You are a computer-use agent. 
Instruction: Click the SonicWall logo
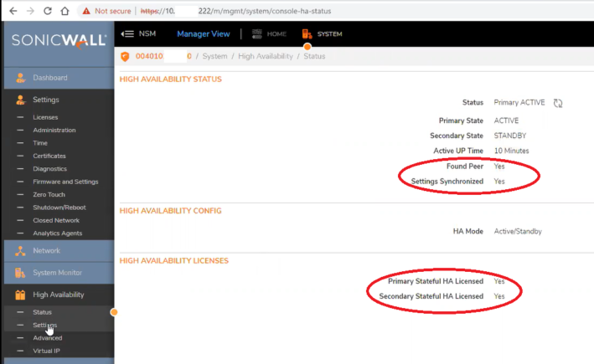[x=57, y=40]
